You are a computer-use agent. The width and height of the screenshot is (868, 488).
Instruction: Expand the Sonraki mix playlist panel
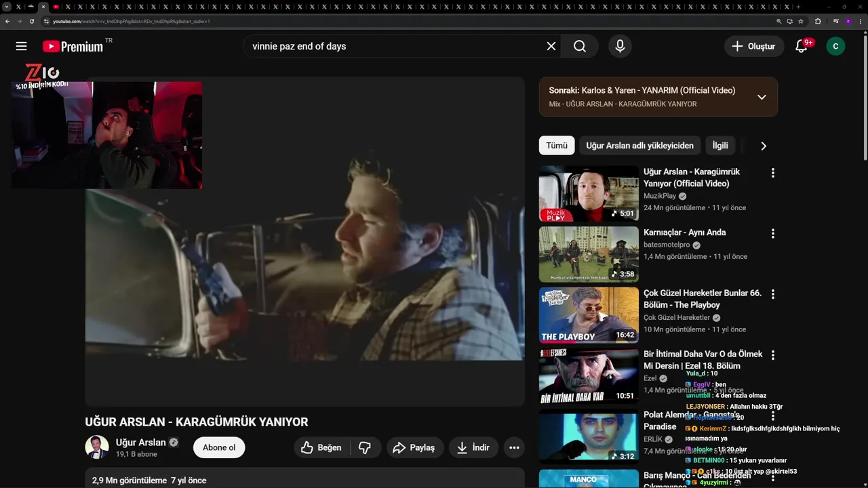(762, 97)
